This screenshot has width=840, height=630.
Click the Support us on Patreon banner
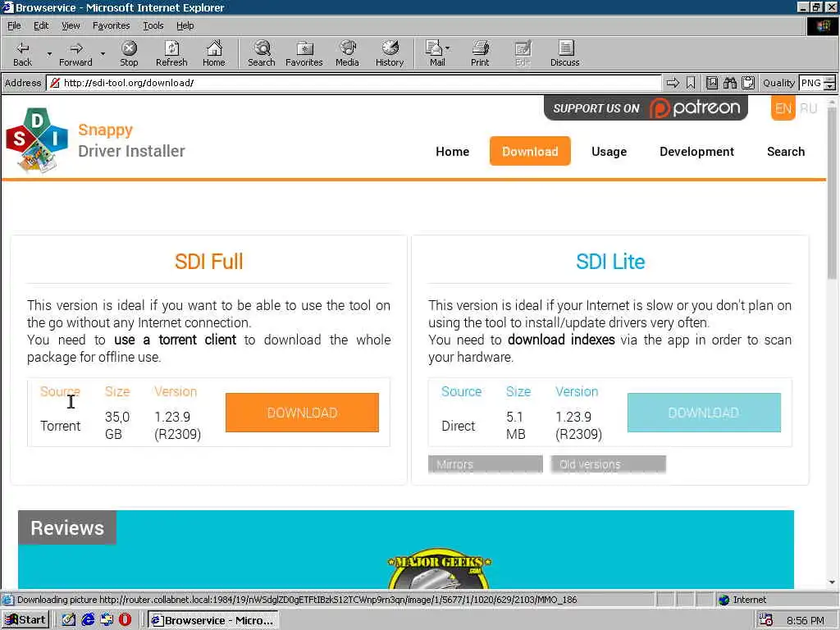click(x=646, y=108)
